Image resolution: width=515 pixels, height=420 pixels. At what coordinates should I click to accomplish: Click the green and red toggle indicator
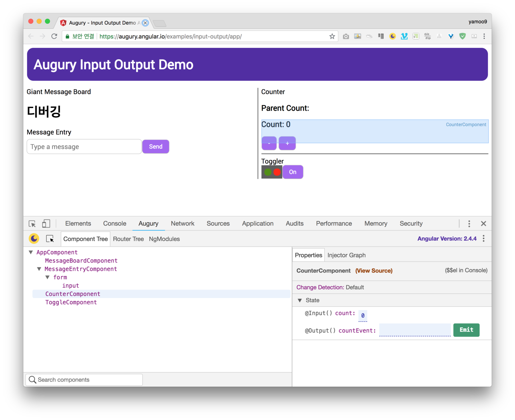[x=272, y=172]
